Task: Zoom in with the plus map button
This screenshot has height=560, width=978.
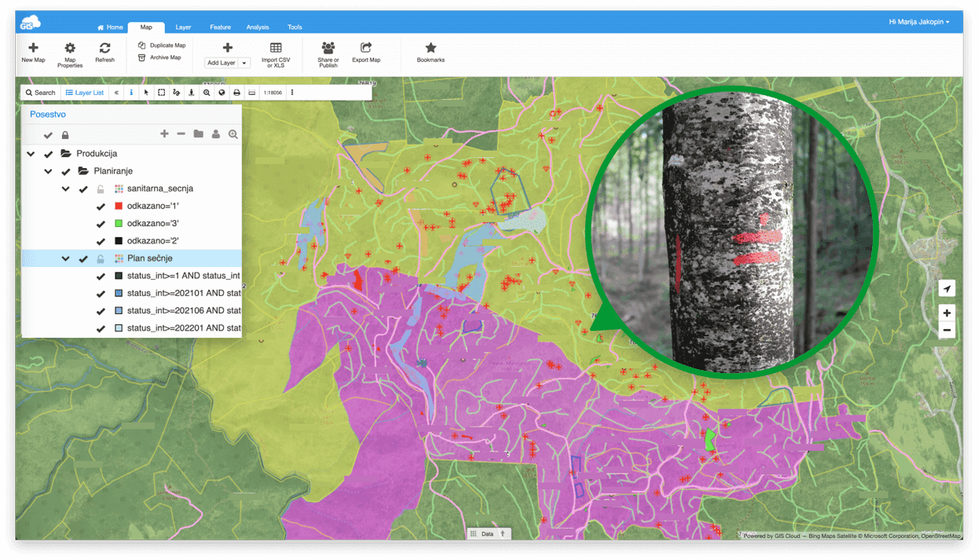Action: [947, 313]
